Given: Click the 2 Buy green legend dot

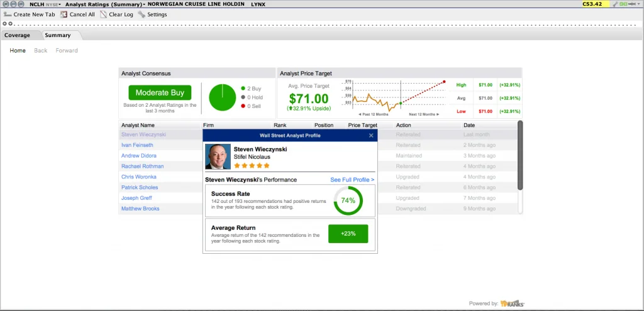Looking at the screenshot, I should [x=243, y=89].
